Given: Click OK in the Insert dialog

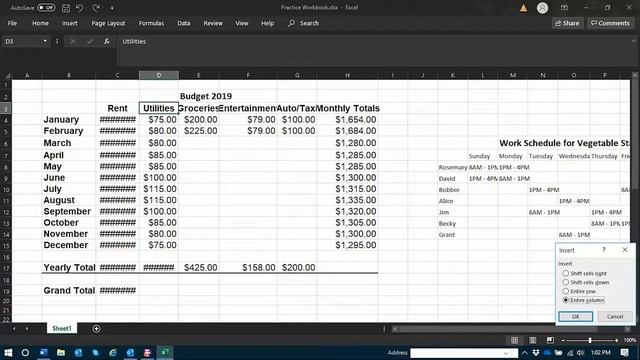Looking at the screenshot, I should [x=576, y=317].
